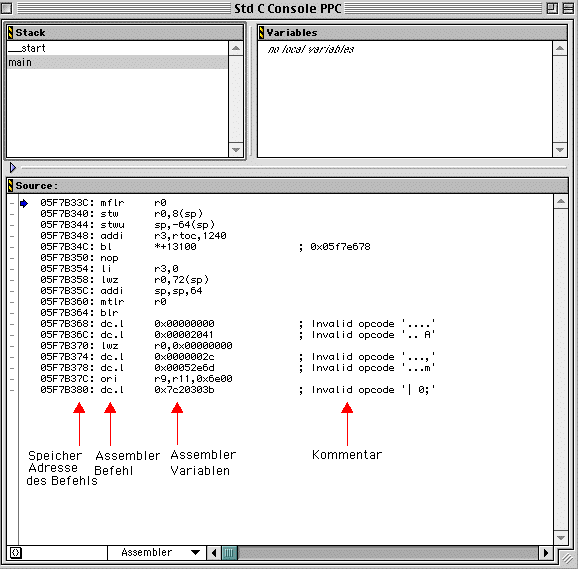Viewport: 578px width, 569px height.
Task: Click the Stack pane header icon
Action: click(x=10, y=33)
